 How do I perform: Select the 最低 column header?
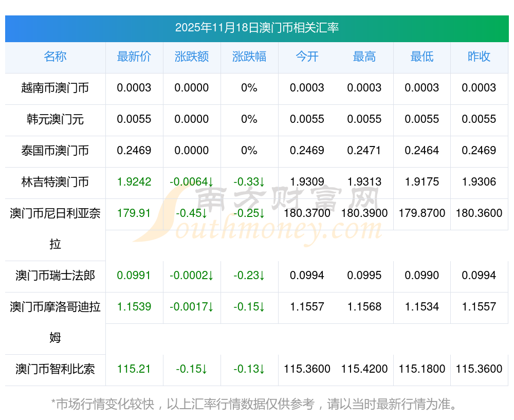[x=421, y=57]
